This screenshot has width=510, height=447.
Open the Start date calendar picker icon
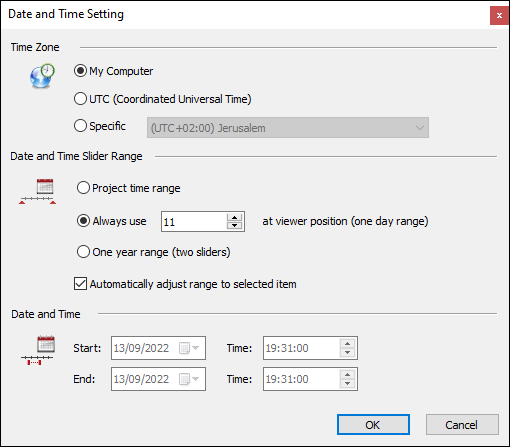189,348
